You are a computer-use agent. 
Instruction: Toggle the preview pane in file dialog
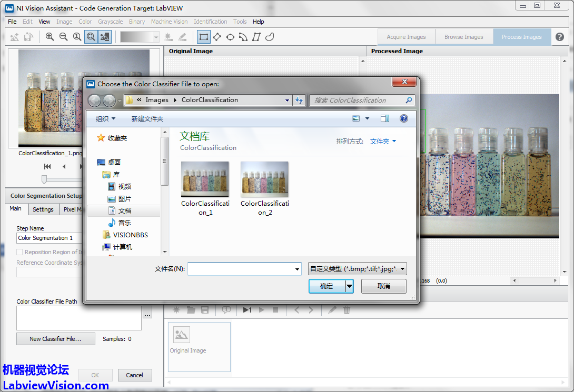[385, 119]
